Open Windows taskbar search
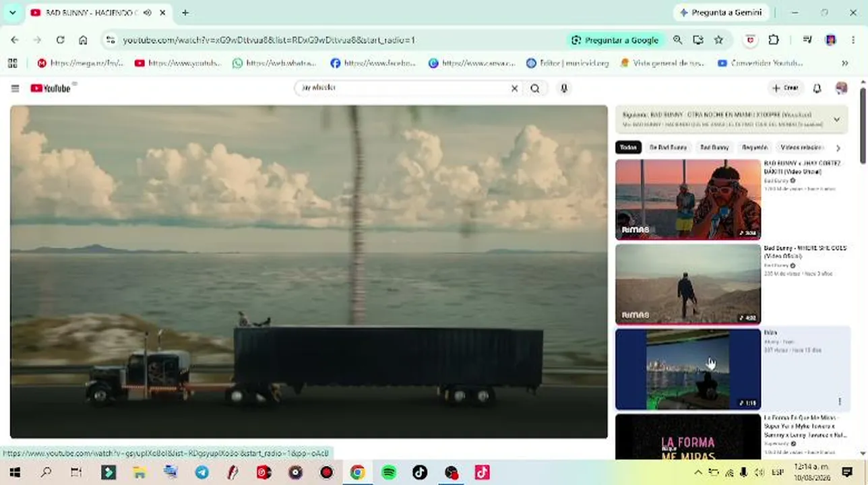Screen dimensions: 868x485 pos(46,472)
